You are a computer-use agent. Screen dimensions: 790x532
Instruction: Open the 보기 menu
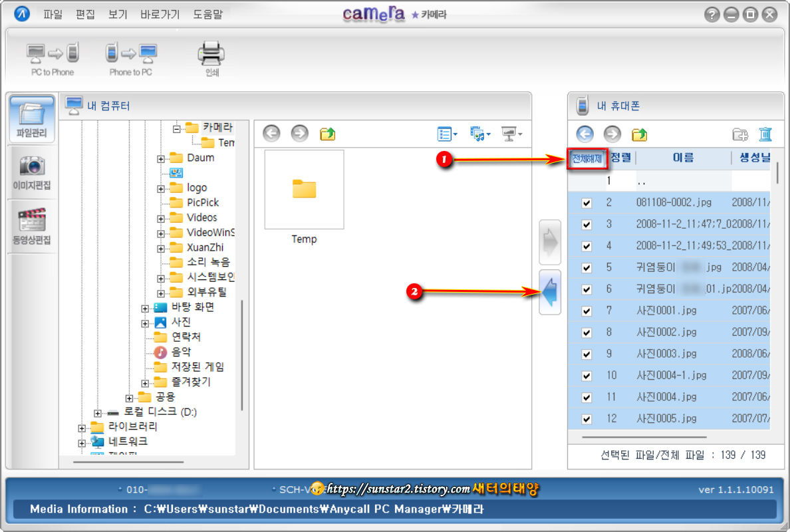(118, 14)
